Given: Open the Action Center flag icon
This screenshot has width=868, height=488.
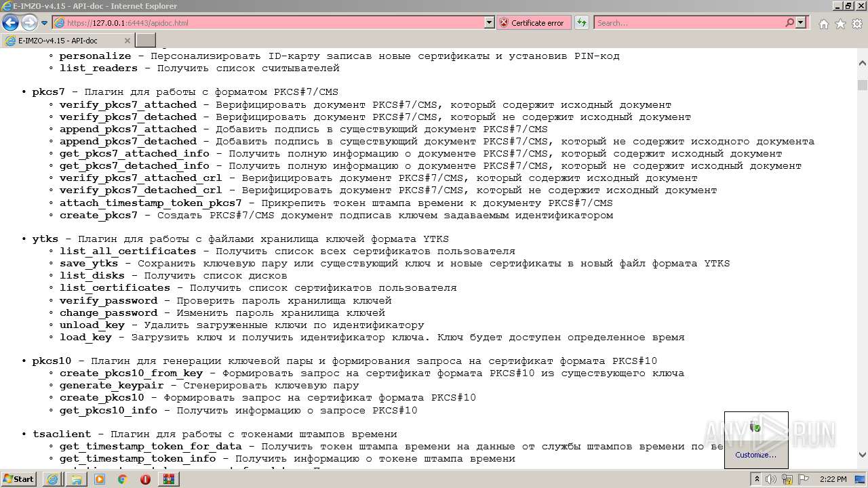Looking at the screenshot, I should [x=804, y=479].
